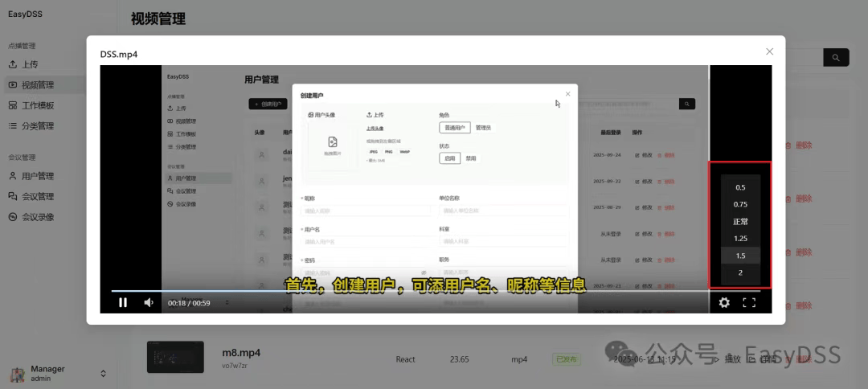The width and height of the screenshot is (868, 389).
Task: Open the player settings gear
Action: point(724,302)
